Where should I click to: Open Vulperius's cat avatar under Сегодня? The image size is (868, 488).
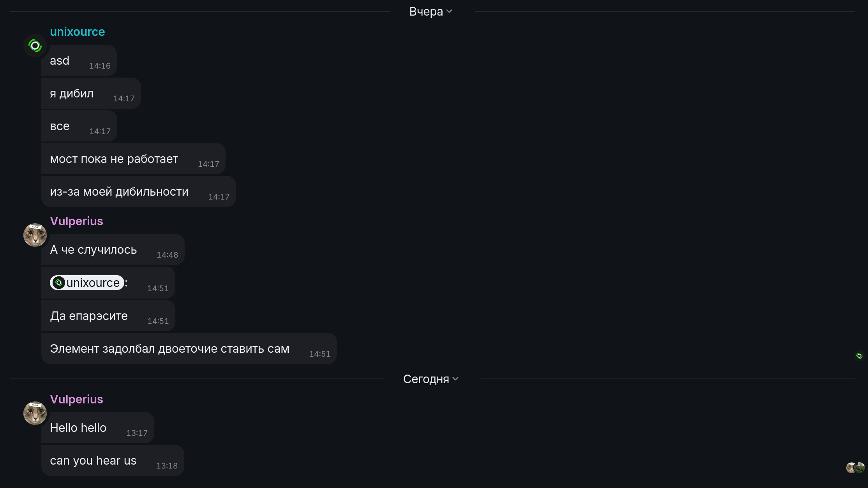coord(35,413)
